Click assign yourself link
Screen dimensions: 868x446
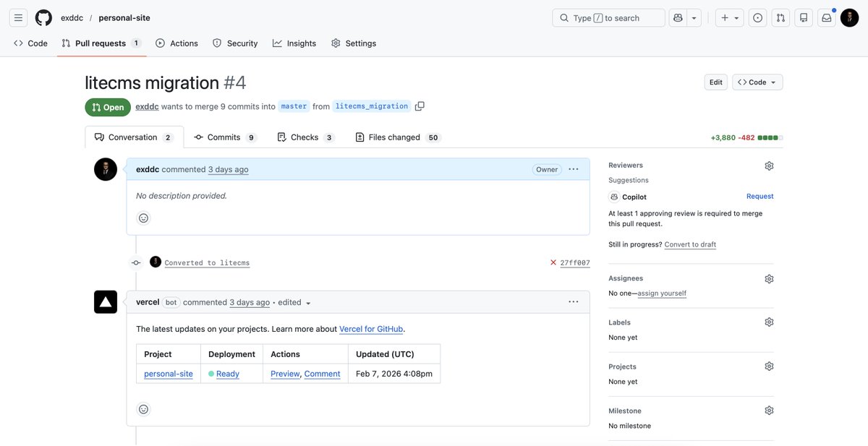pos(662,293)
